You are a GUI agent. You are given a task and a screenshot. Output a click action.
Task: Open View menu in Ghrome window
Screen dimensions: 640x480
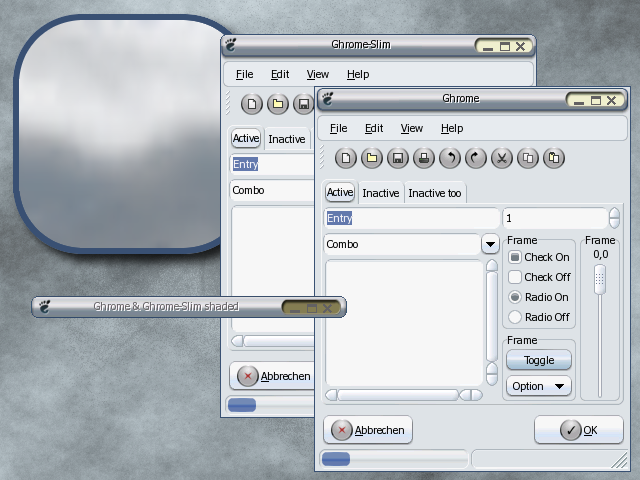411,129
